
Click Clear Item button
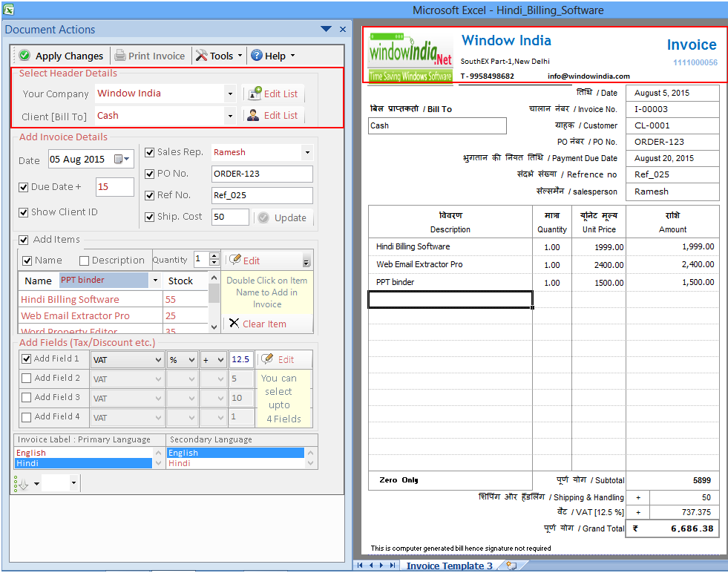267,324
